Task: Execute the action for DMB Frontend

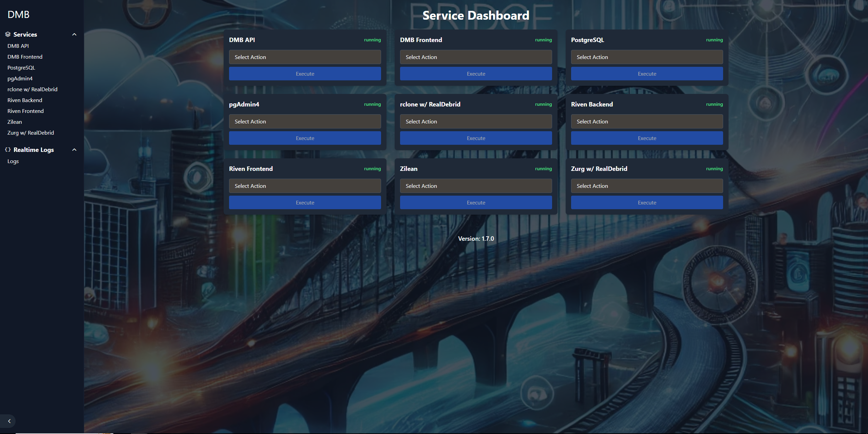Action: [476, 74]
